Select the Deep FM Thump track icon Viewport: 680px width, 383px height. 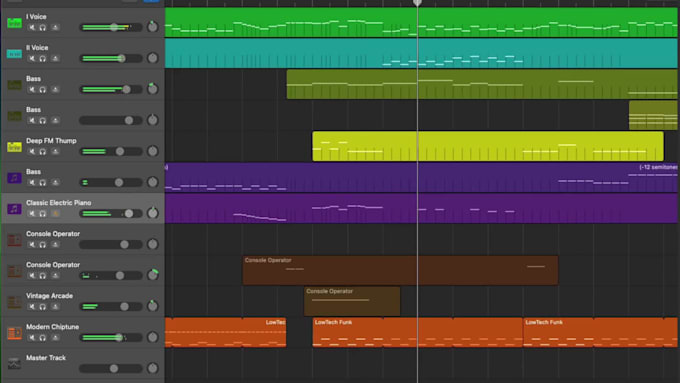click(14, 147)
